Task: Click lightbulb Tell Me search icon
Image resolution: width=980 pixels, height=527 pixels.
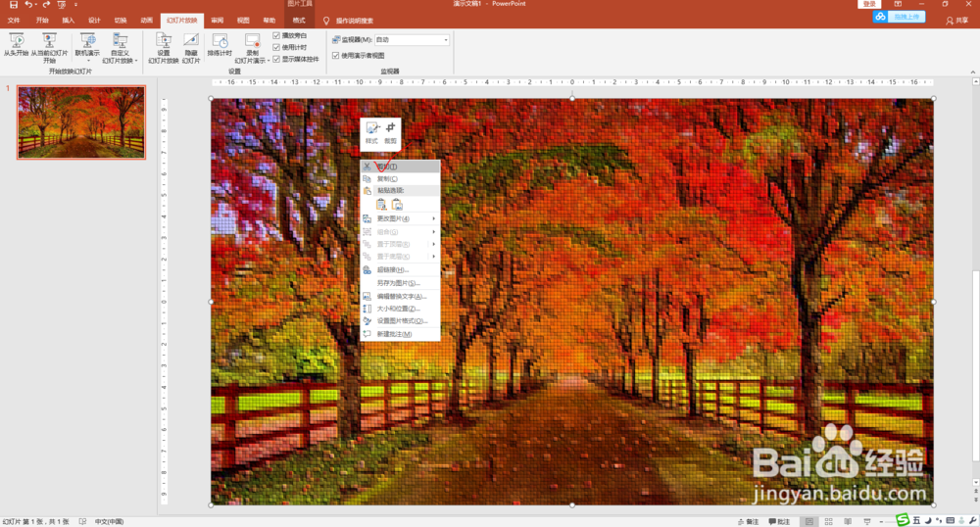Action: [326, 21]
